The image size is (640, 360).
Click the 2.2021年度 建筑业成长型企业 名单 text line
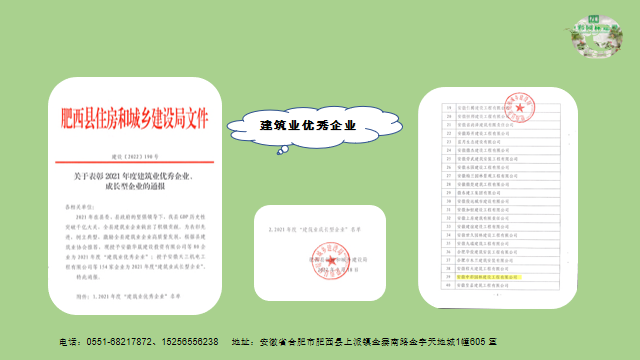coord(315,229)
